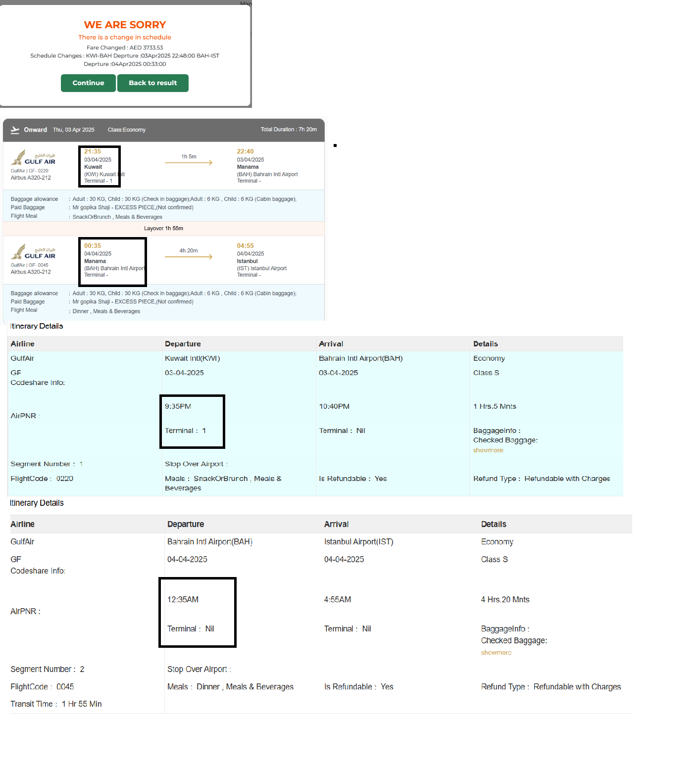Viewport: 700px width, 772px height.
Task: Click the arrow under 1h 5m duration
Action: 189,163
